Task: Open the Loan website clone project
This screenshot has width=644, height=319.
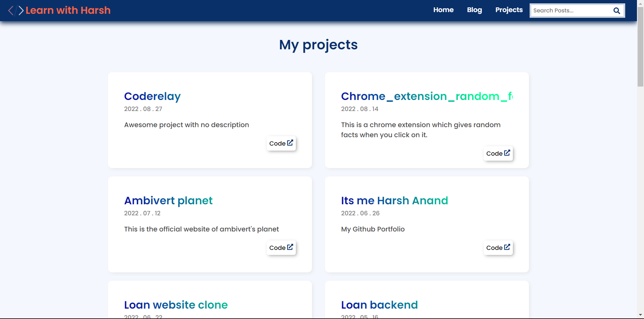Action: [176, 305]
